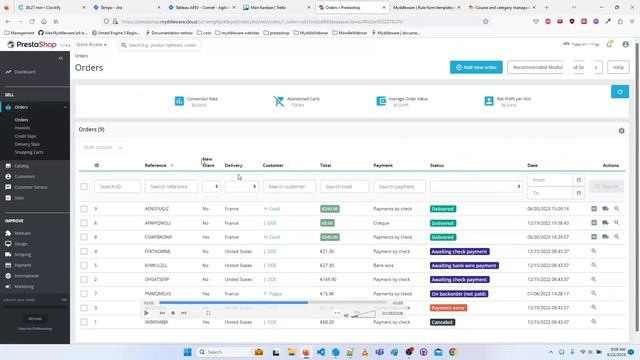Image resolution: width=640 pixels, height=360 pixels.
Task: Bookmark this page with the star icon
Action: [485, 21]
